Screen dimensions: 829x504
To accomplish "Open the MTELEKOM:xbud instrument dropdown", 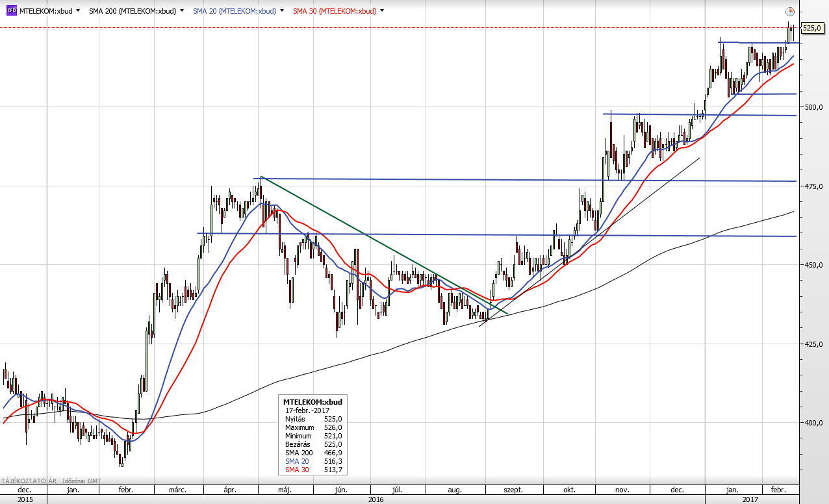I will [x=79, y=11].
